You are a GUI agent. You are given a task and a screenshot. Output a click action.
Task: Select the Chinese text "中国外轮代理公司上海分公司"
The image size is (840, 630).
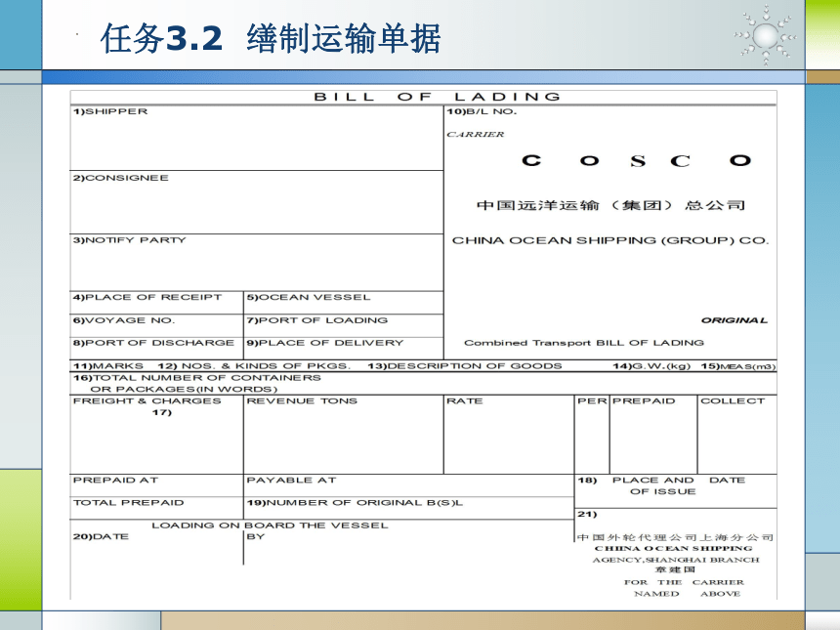pos(676,537)
